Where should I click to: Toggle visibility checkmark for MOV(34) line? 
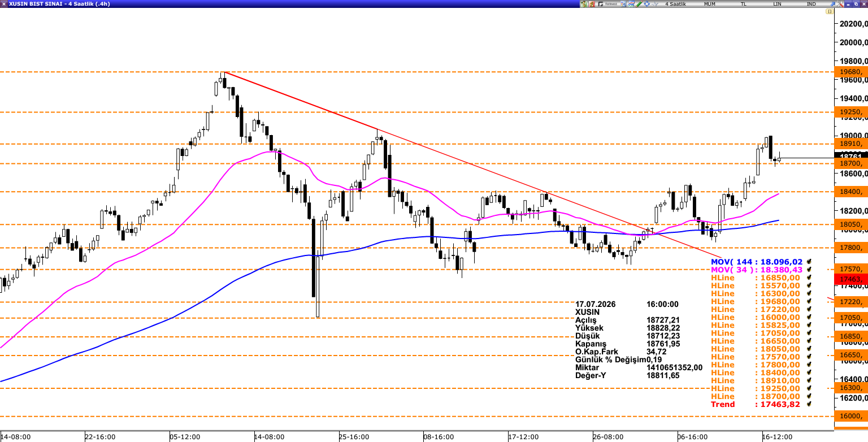809,270
